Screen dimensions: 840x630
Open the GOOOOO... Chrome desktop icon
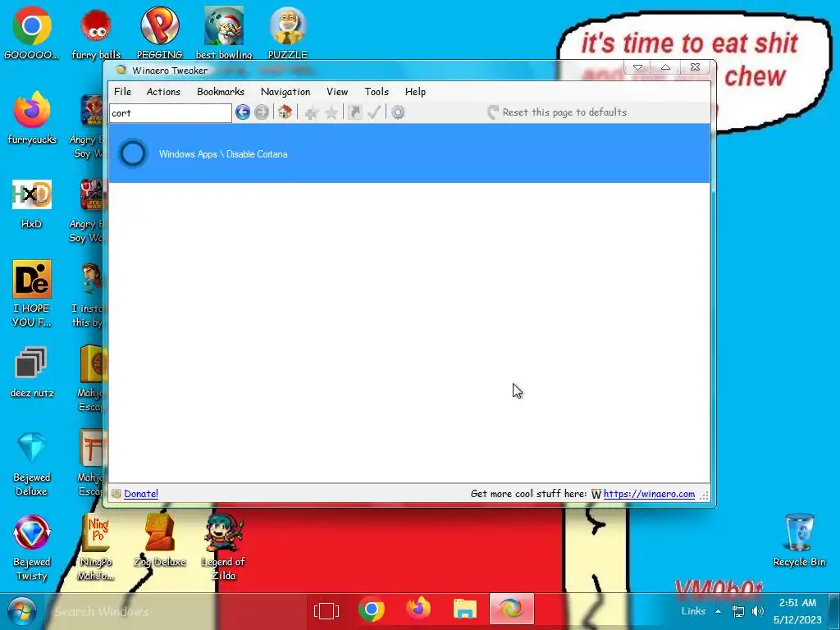pos(32,33)
